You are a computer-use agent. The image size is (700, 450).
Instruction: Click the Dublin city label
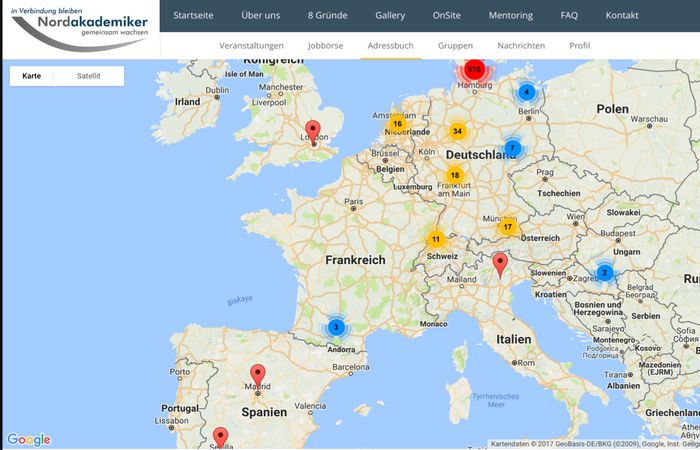click(x=217, y=90)
